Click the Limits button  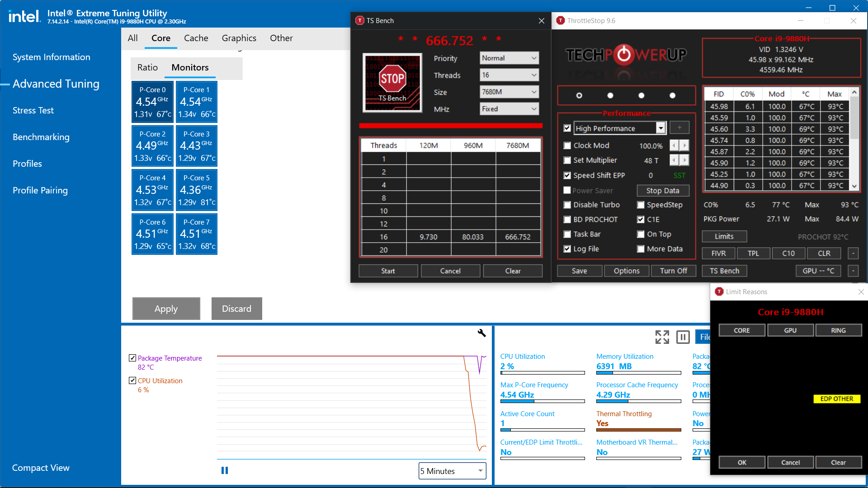coord(724,236)
